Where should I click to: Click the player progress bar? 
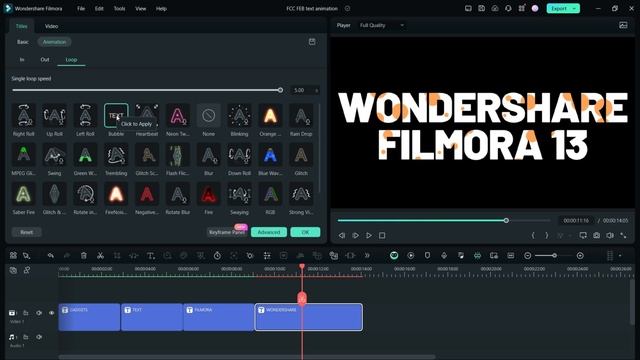444,220
